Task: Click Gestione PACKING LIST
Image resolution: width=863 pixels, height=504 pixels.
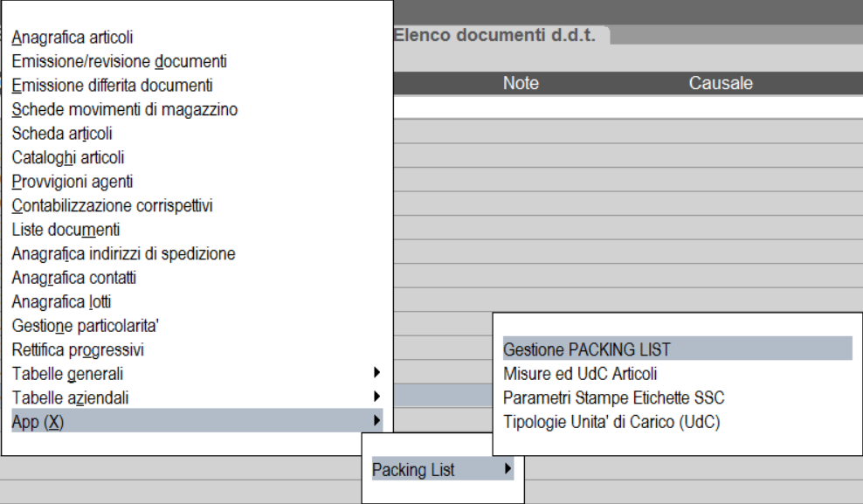Action: click(587, 349)
